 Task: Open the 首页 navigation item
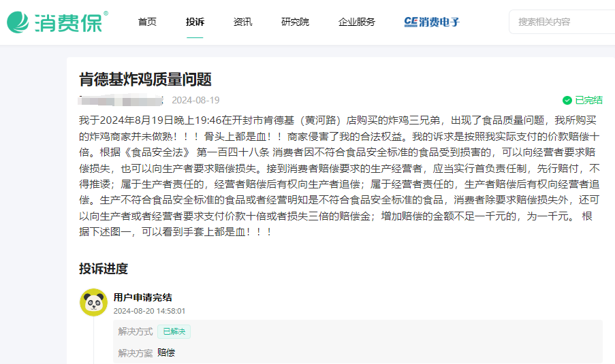pyautogui.click(x=147, y=22)
